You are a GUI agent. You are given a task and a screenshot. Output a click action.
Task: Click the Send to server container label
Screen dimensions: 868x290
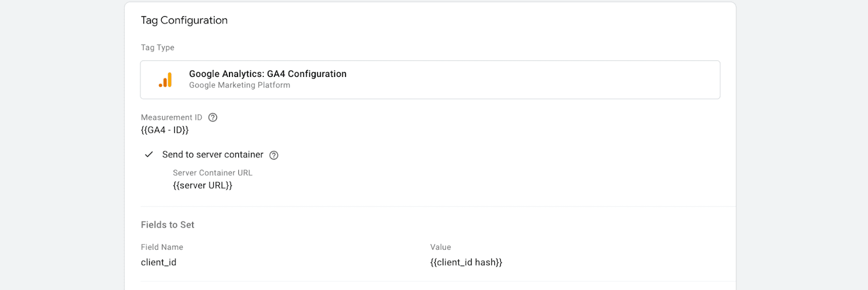213,154
